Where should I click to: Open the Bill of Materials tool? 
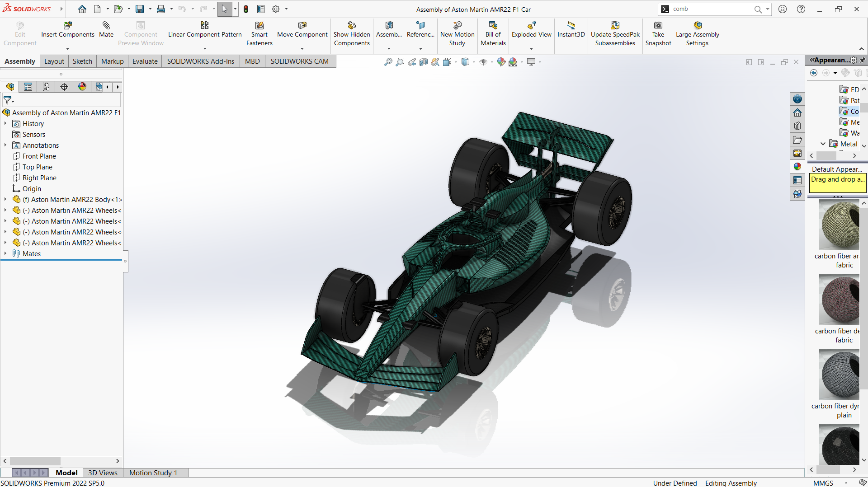click(x=493, y=34)
